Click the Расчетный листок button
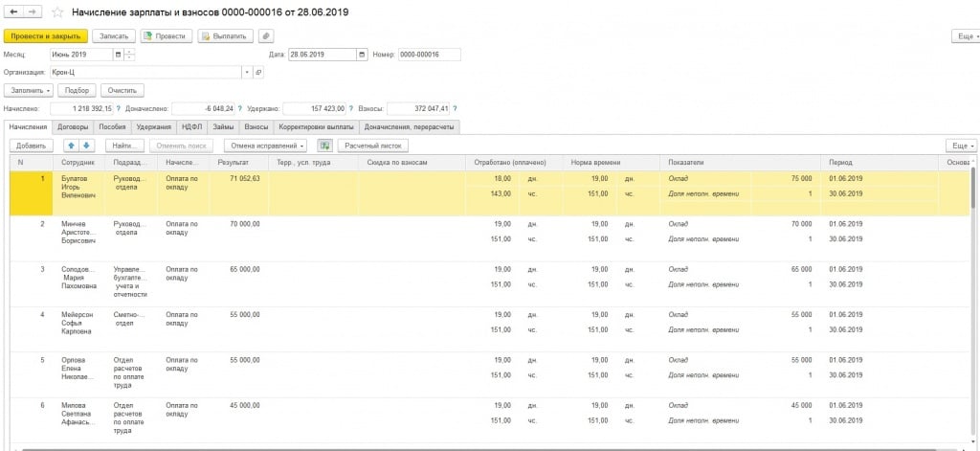This screenshot has height=451, width=980. tap(375, 146)
